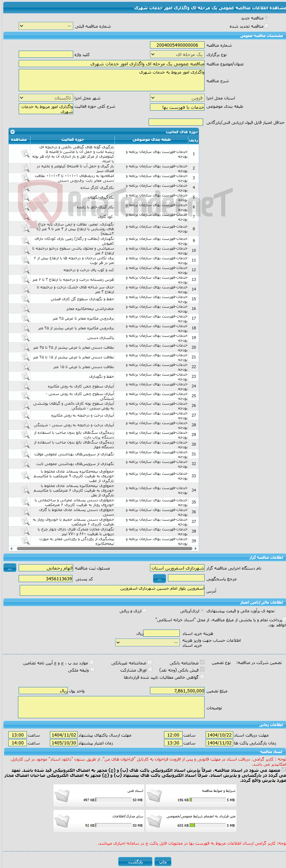Click the متن قرارداد size progress bar
286x868 pixels.
tap(207, 825)
